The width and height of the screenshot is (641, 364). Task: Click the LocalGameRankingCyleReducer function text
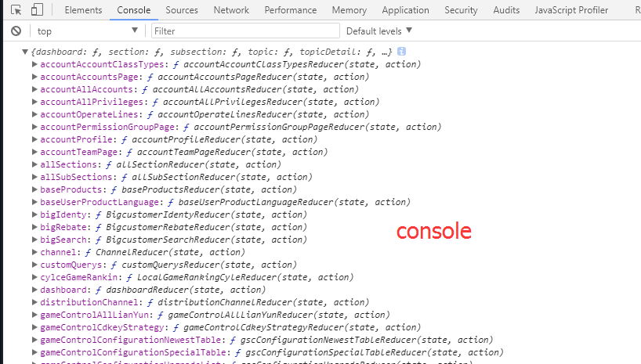(245, 277)
